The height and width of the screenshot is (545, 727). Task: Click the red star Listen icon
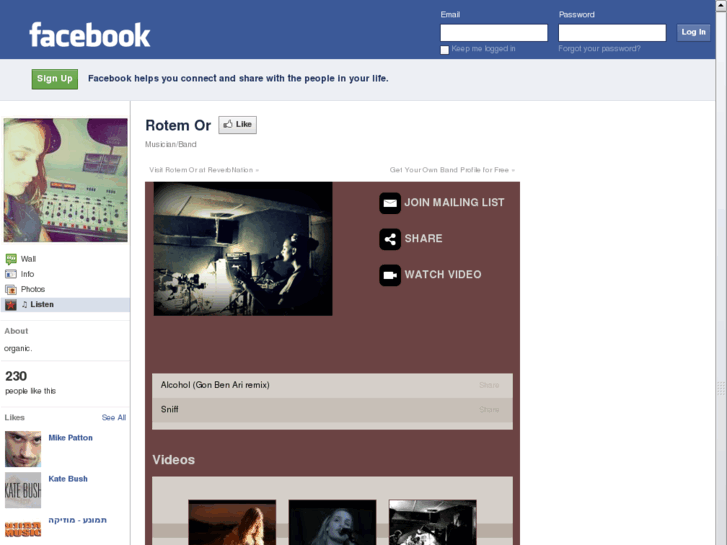point(11,305)
